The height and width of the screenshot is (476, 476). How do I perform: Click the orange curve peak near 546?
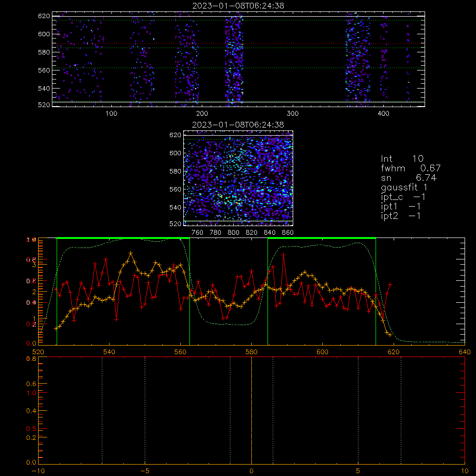130,253
